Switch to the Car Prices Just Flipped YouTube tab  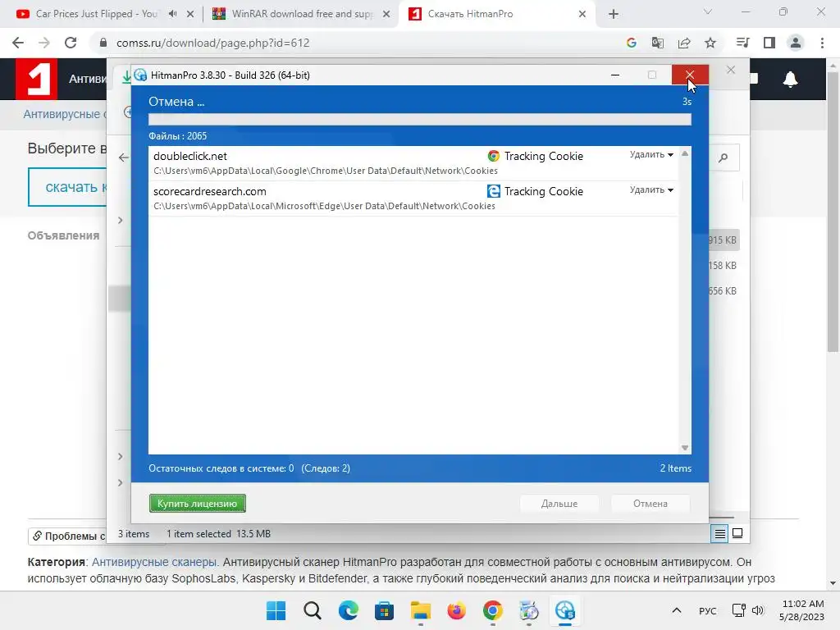(x=97, y=14)
